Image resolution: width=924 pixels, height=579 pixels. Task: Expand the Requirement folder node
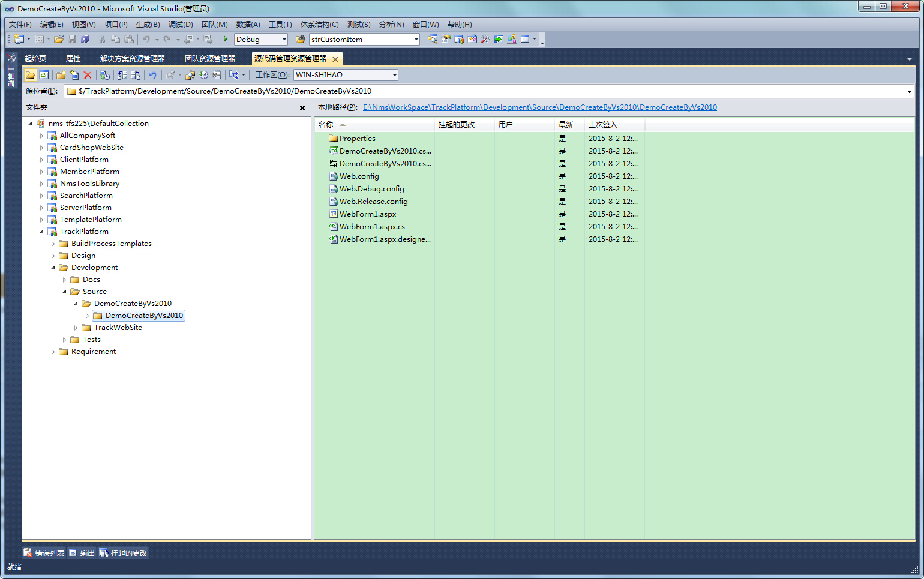point(53,352)
